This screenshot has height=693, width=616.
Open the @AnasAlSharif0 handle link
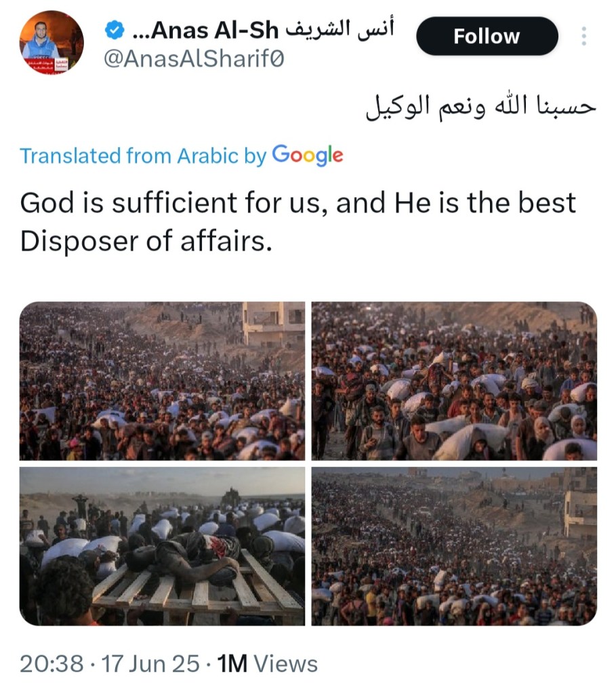(x=193, y=60)
